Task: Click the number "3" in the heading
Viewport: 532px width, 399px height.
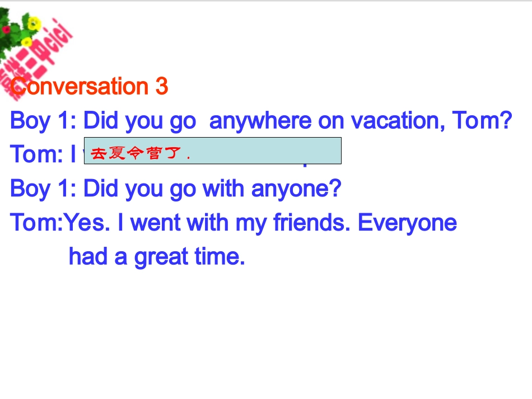Action: click(161, 87)
